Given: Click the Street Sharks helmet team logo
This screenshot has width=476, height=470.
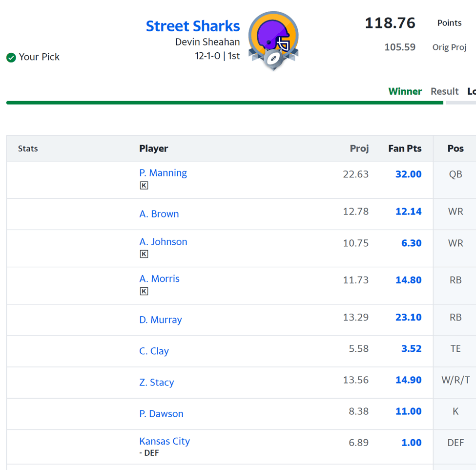Looking at the screenshot, I should 273,40.
